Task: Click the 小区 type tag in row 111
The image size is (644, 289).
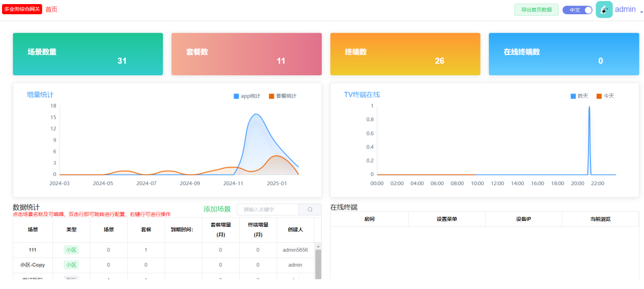Action: tap(71, 250)
